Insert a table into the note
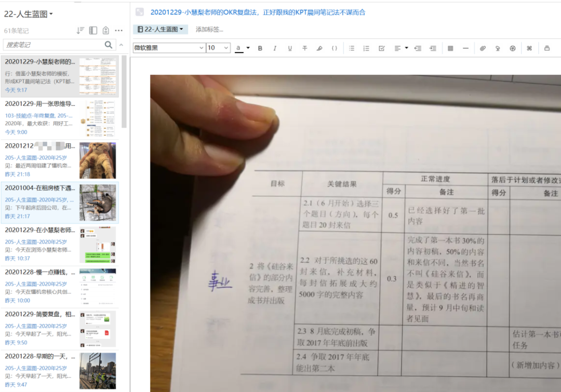This screenshot has width=561, height=392. tap(450, 48)
